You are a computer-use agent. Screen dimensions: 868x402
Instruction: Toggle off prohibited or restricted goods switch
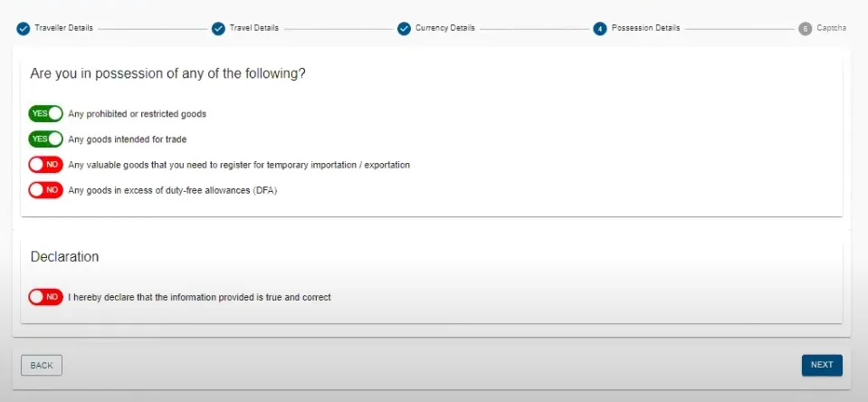[46, 113]
